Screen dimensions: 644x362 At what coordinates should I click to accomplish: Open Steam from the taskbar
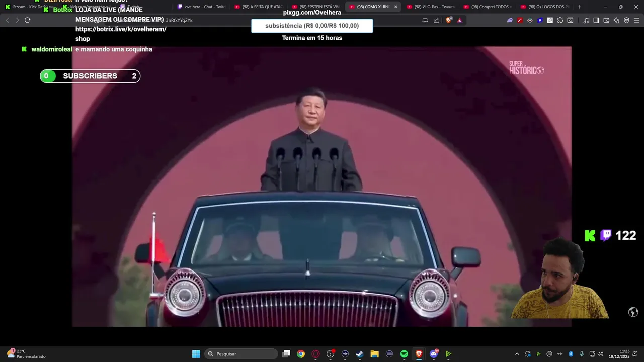360,354
